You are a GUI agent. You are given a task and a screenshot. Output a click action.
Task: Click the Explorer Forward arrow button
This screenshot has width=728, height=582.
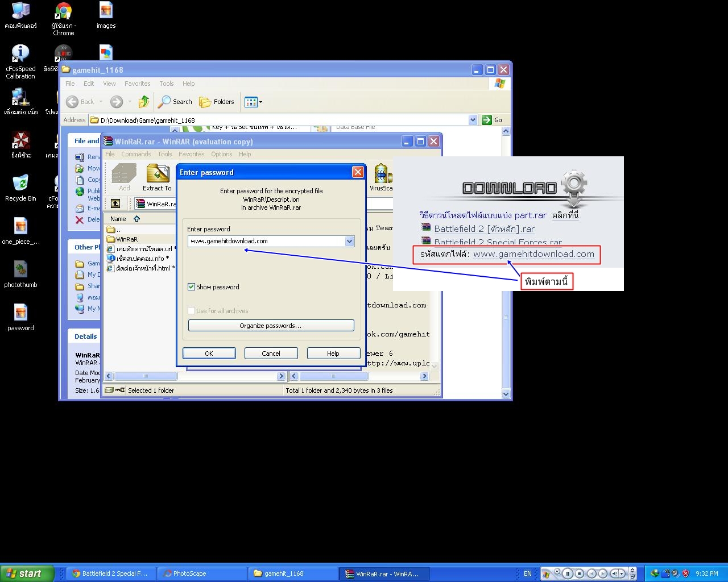pos(117,102)
